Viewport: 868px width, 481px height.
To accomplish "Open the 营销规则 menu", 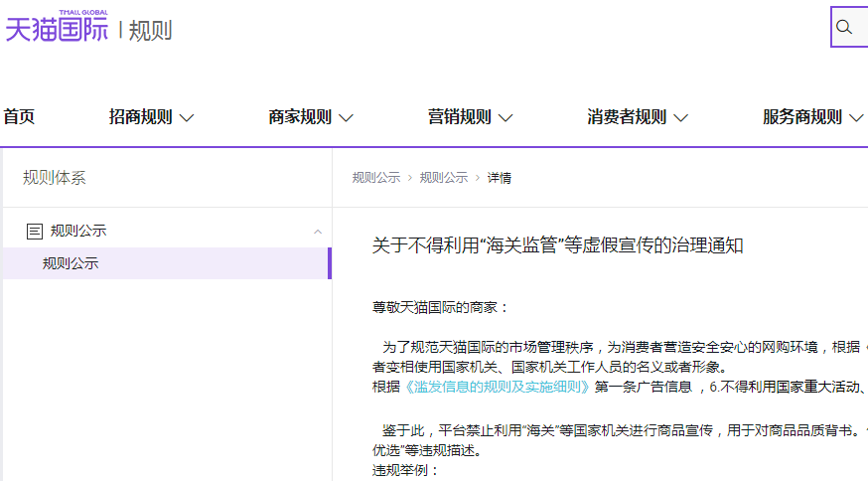I will tap(460, 117).
